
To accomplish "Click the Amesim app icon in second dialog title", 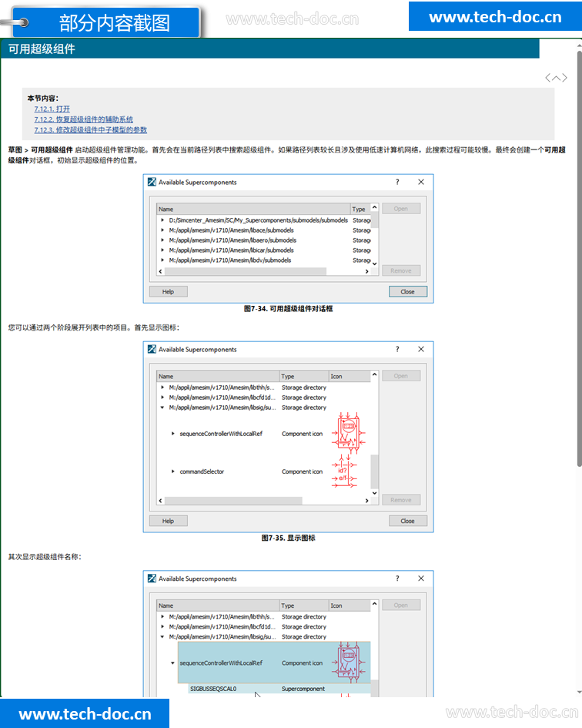I will click(152, 349).
